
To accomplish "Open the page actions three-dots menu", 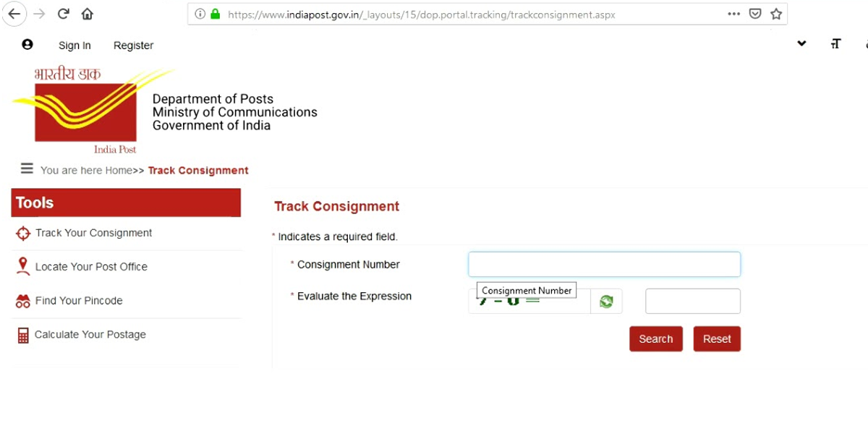I will click(733, 14).
